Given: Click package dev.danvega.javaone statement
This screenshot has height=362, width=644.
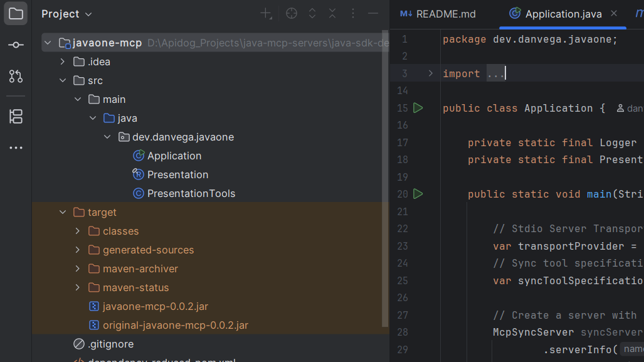Looking at the screenshot, I should (x=530, y=40).
